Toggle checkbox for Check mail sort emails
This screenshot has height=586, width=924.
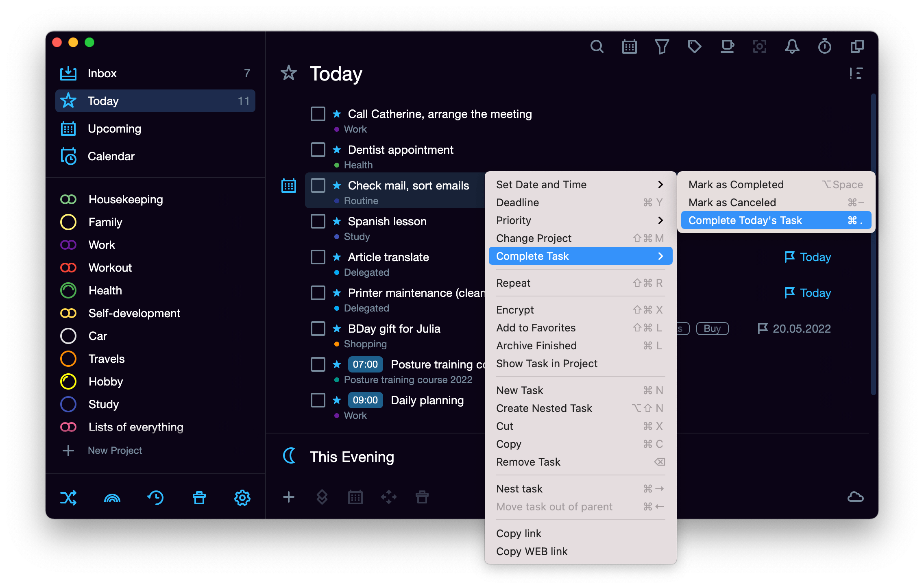point(317,185)
